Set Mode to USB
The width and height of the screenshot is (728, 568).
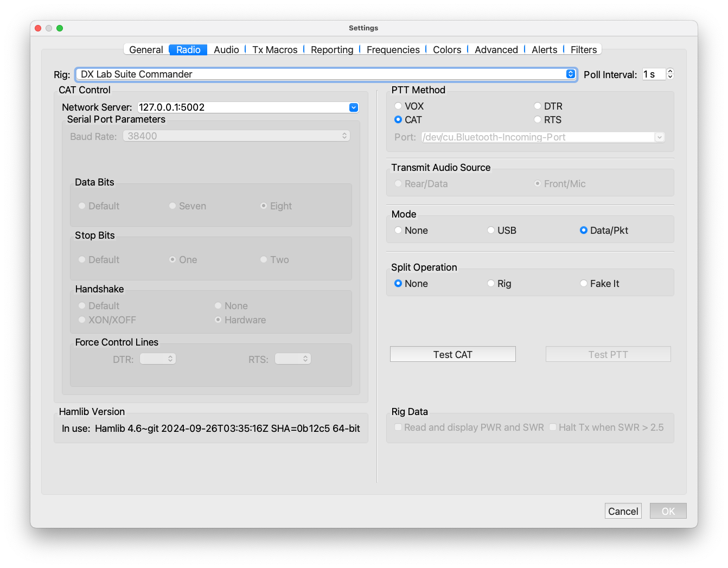[x=491, y=231]
